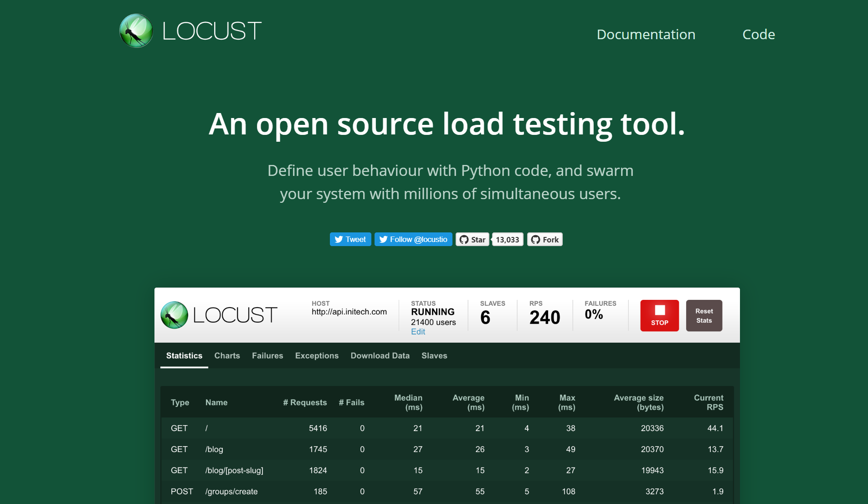Click the Edit link under 21400 users
This screenshot has width=868, height=504.
pos(418,332)
